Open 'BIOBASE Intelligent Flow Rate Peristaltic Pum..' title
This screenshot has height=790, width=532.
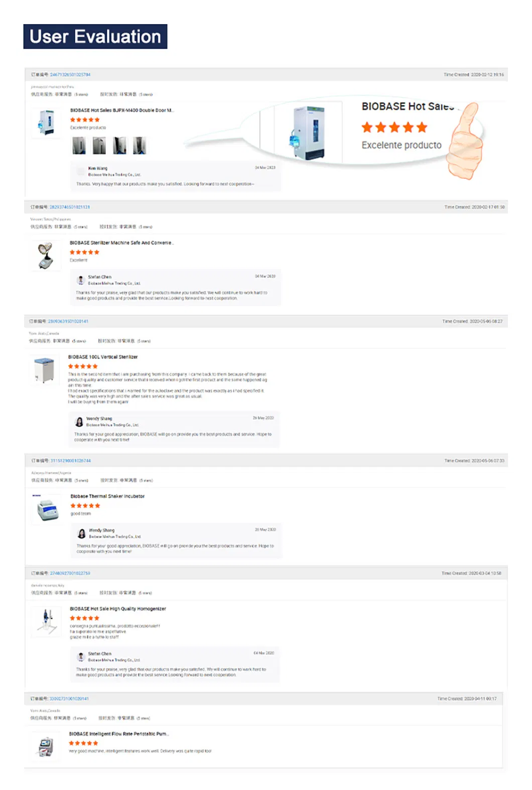119,734
